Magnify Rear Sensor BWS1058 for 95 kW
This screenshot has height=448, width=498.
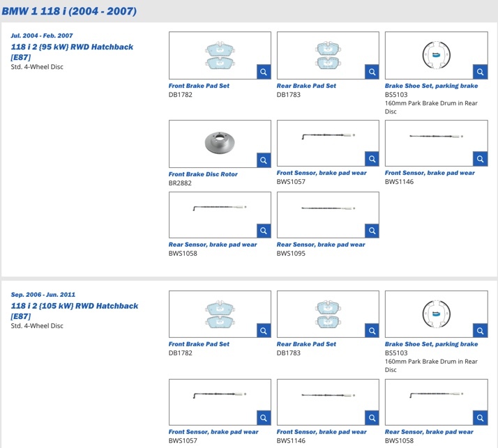click(264, 231)
